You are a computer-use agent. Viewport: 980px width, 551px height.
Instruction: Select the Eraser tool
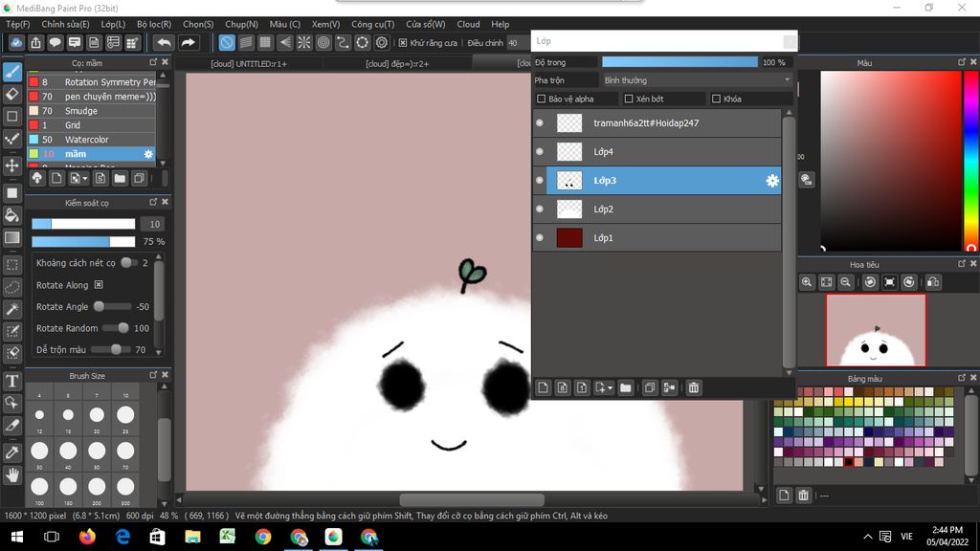click(12, 95)
